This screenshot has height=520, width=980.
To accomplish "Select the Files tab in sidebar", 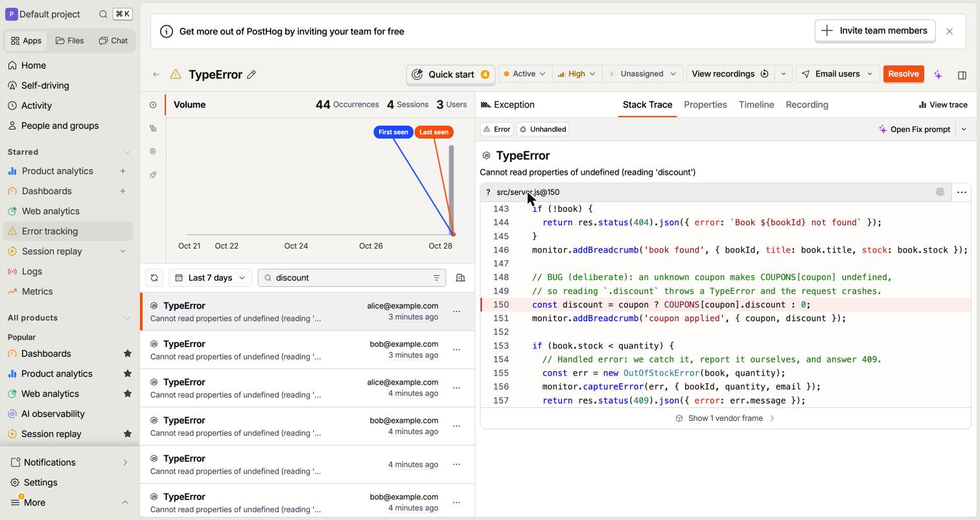I will 70,40.
